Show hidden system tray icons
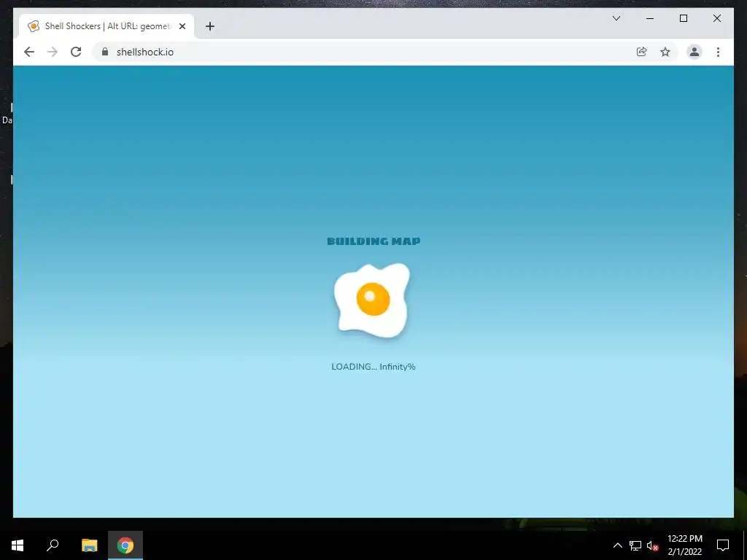Image resolution: width=747 pixels, height=560 pixels. click(x=617, y=545)
